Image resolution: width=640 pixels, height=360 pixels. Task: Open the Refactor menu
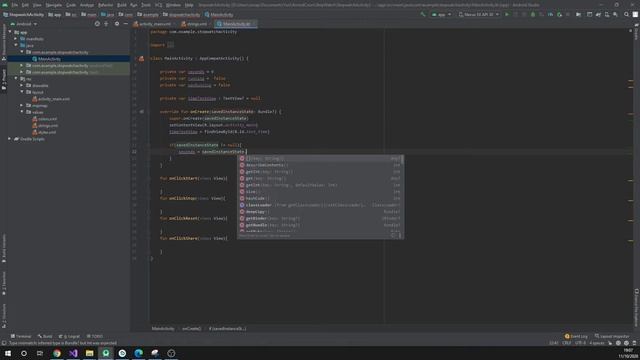[x=105, y=5]
